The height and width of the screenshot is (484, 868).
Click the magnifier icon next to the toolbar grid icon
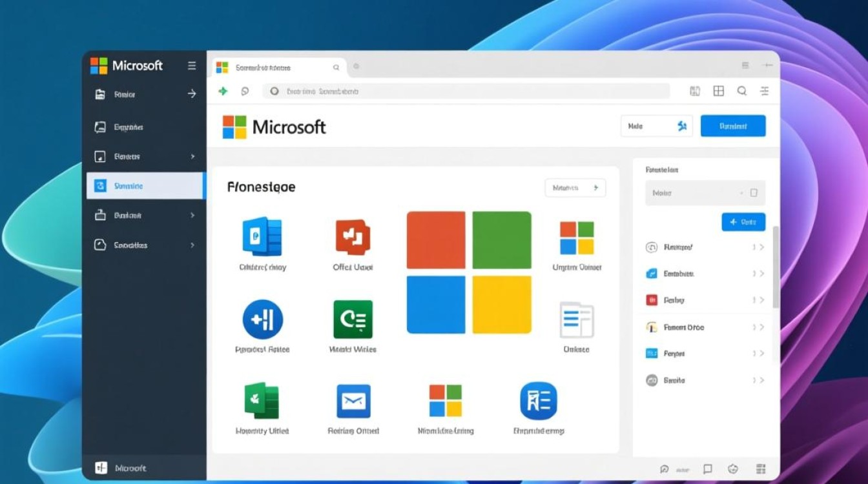[x=742, y=91]
